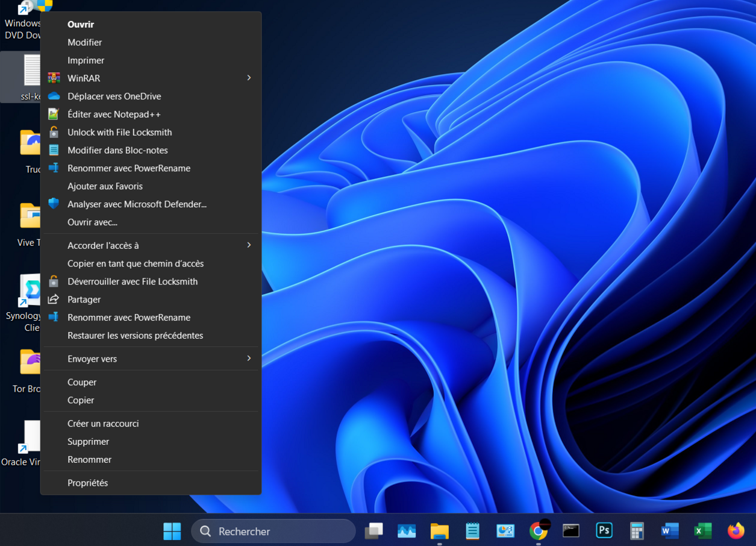Select 'Copier en tant que chemin d'accès'
This screenshot has height=546, width=756.
pos(136,263)
